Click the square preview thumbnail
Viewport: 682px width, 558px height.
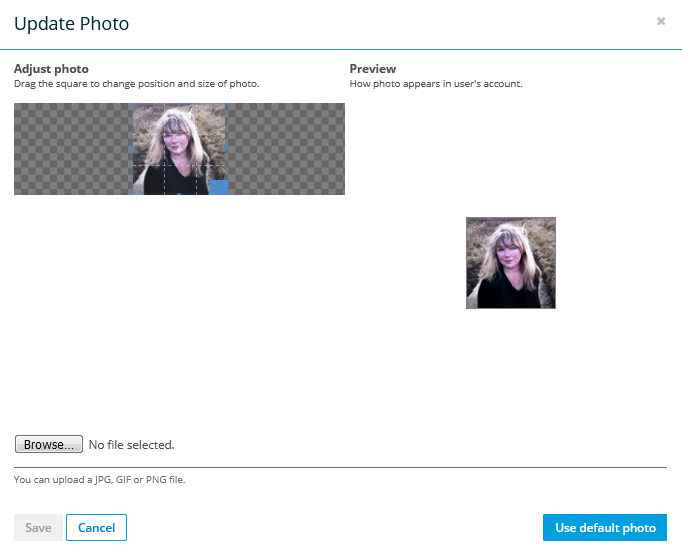tap(510, 263)
